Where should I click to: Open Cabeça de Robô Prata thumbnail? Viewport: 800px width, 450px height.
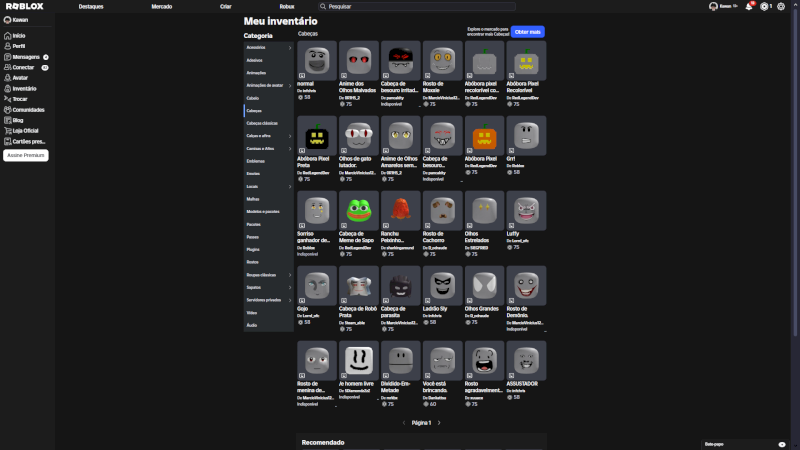tap(359, 286)
